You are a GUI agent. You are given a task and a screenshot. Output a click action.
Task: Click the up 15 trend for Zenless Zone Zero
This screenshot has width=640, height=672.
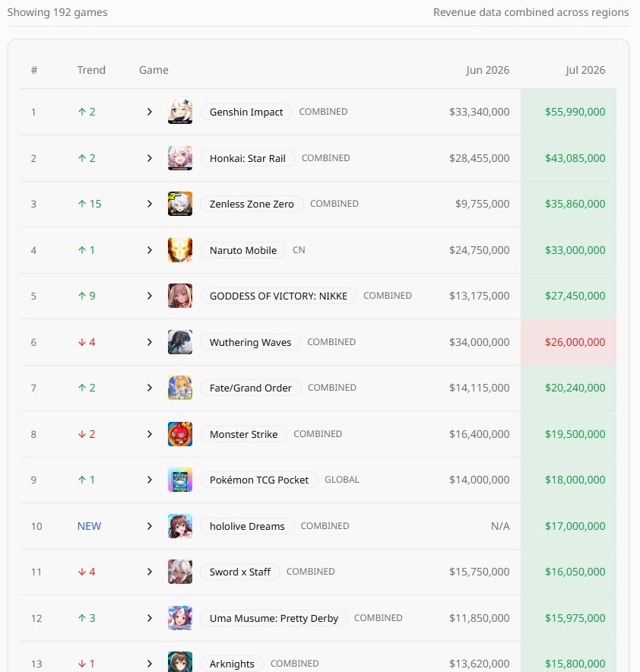pyautogui.click(x=90, y=204)
